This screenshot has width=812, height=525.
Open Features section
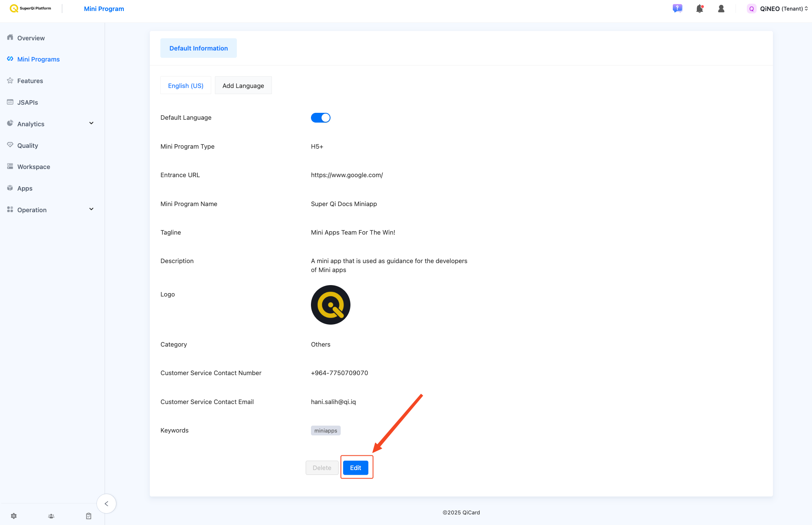click(x=30, y=81)
